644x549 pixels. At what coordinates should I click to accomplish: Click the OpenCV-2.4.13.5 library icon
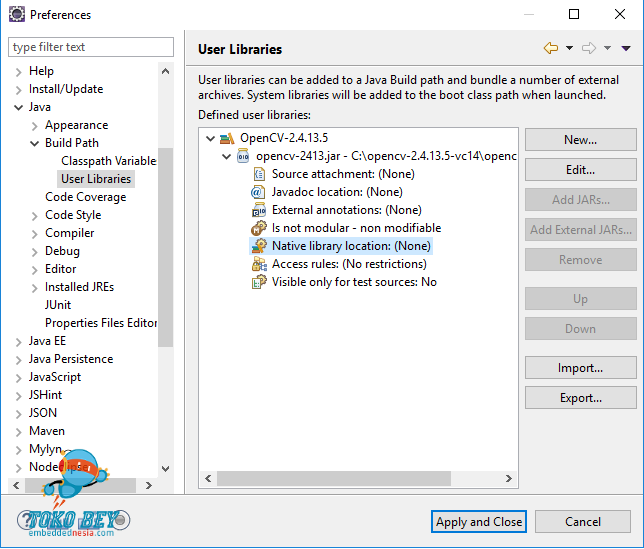[x=227, y=138]
